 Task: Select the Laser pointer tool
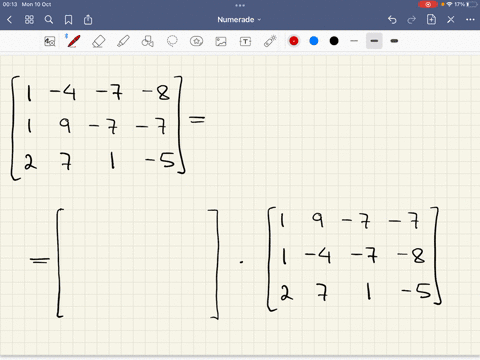(270, 41)
